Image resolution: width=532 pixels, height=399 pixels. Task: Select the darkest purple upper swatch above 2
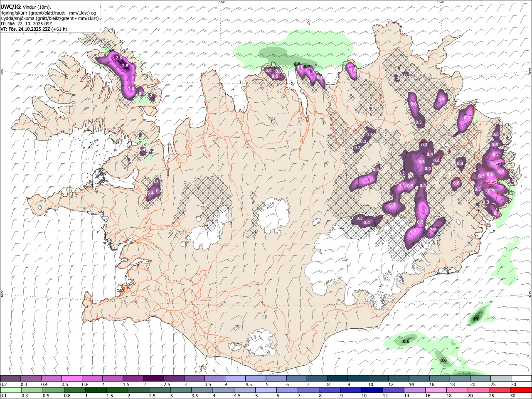click(x=153, y=378)
